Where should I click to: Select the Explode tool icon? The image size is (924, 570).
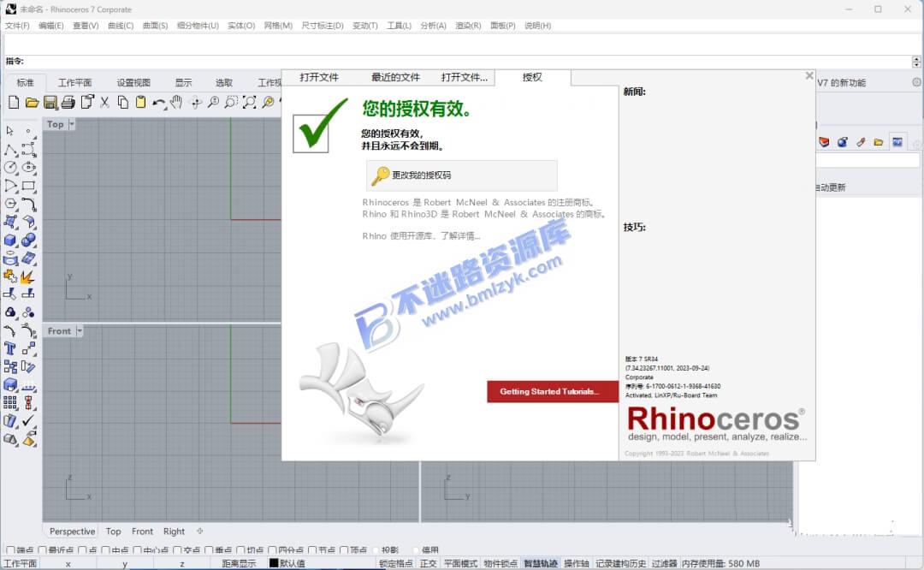[28, 276]
